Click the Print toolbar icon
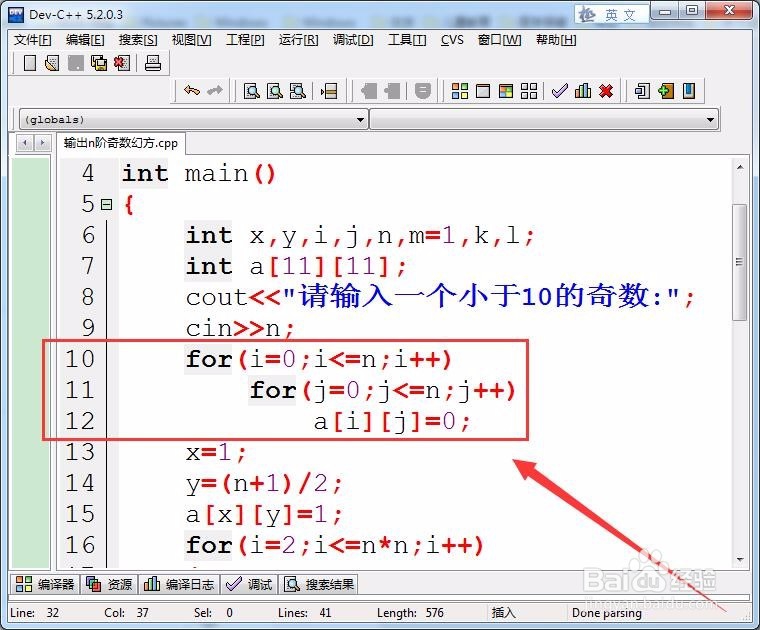 coord(153,63)
